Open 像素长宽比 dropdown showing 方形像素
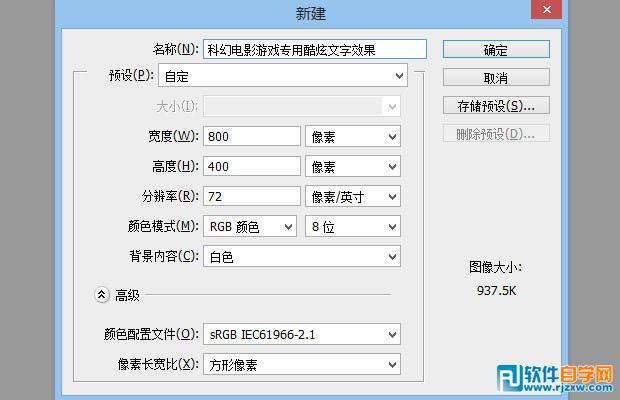Viewport: 620px width, 400px height. (x=302, y=364)
